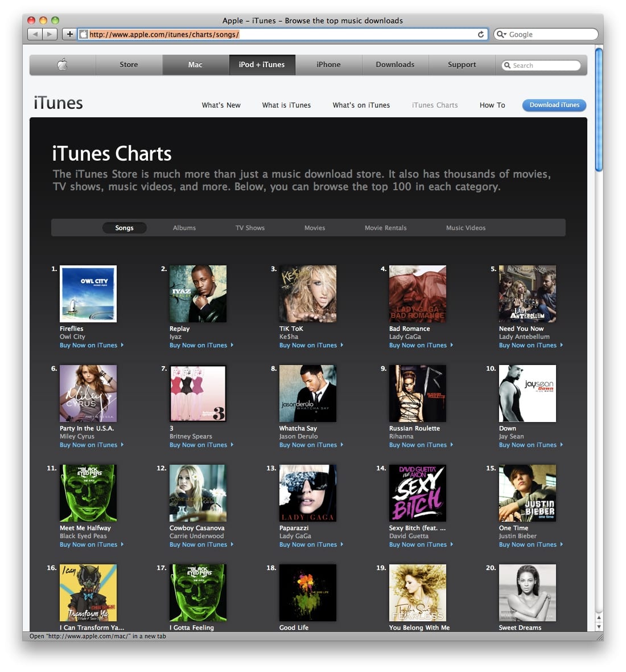Switch to the Albums chart
The height and width of the screenshot is (672, 626).
(x=184, y=228)
